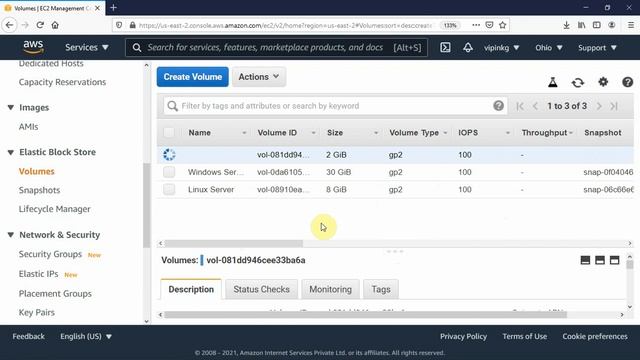
Task: Go to first page of results
Action: coord(520,106)
